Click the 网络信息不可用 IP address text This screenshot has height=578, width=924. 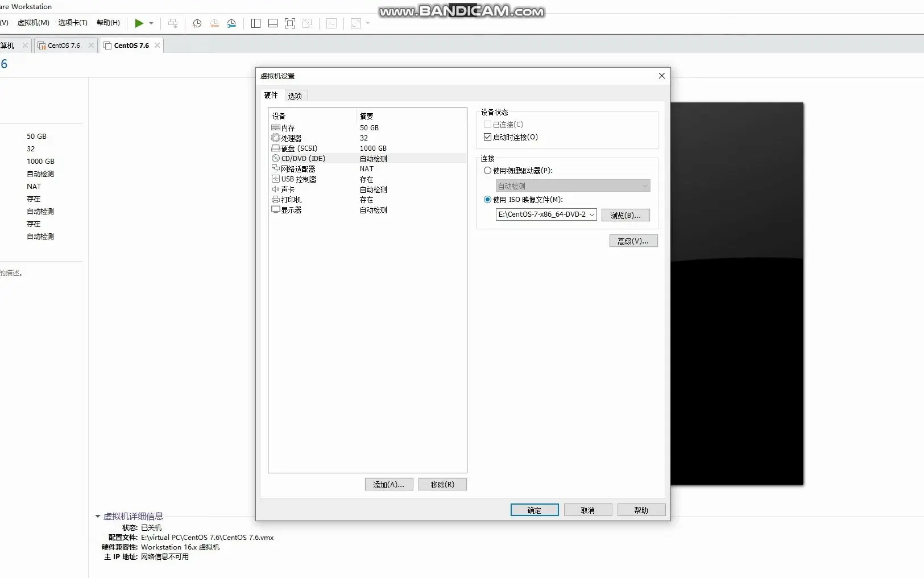point(165,557)
